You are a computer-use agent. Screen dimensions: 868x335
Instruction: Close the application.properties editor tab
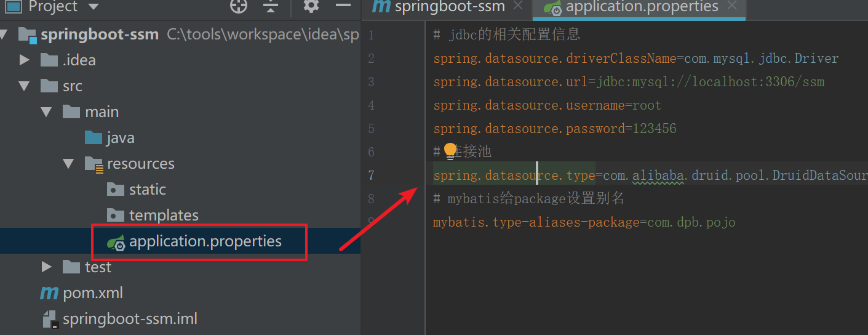point(731,6)
